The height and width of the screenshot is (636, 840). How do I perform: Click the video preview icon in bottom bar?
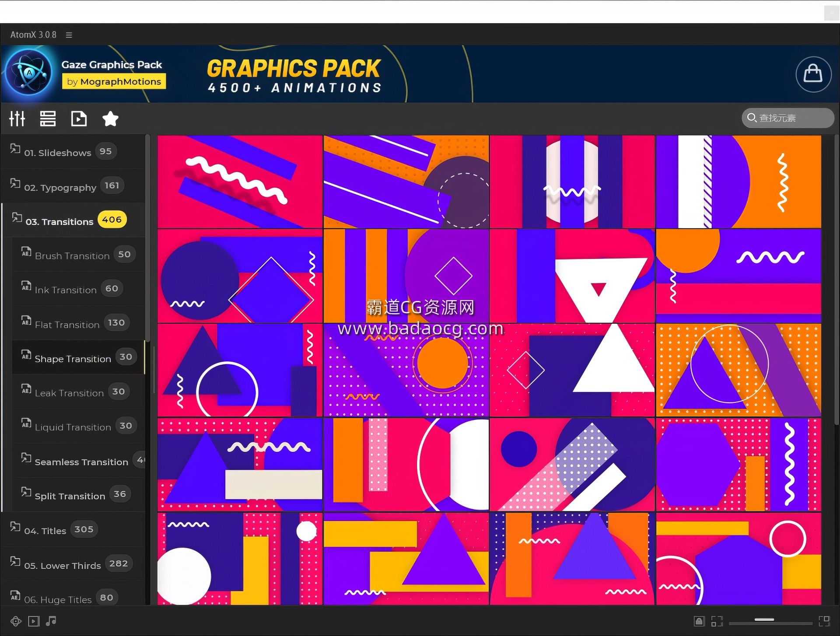[x=34, y=621]
